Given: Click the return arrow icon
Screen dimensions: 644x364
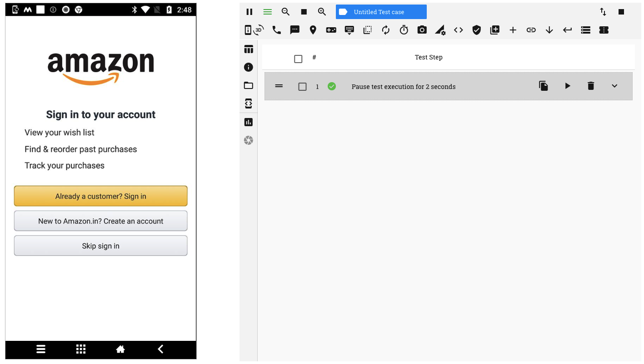Looking at the screenshot, I should point(568,30).
